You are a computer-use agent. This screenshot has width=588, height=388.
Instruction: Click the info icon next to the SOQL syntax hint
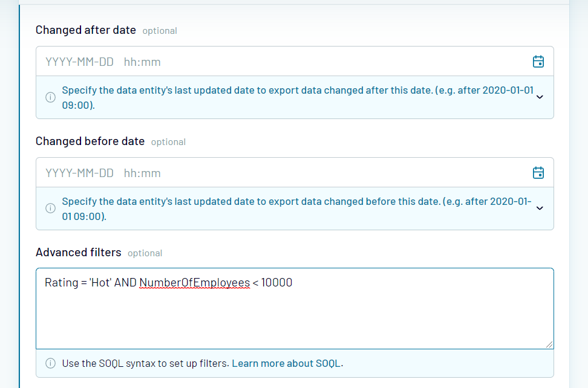coord(50,363)
